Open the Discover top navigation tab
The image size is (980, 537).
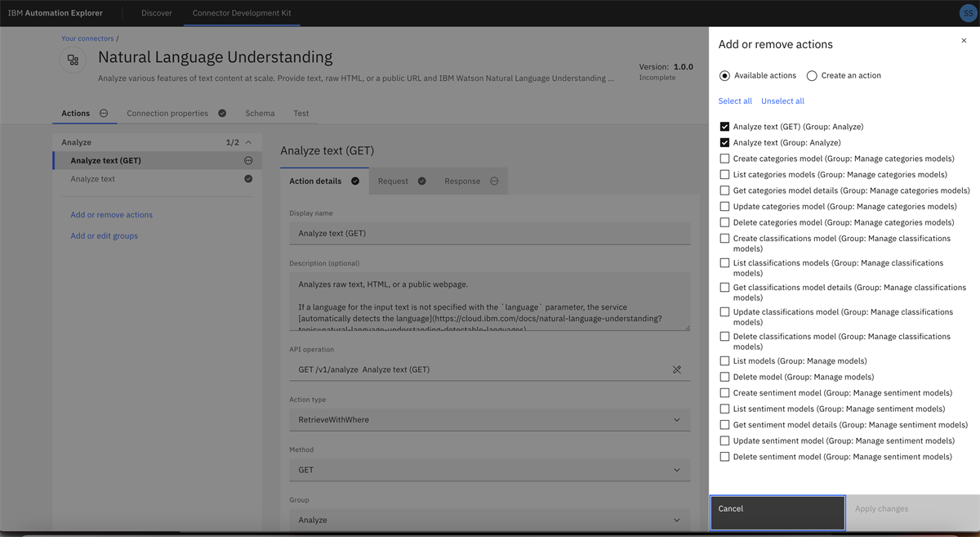pos(157,13)
